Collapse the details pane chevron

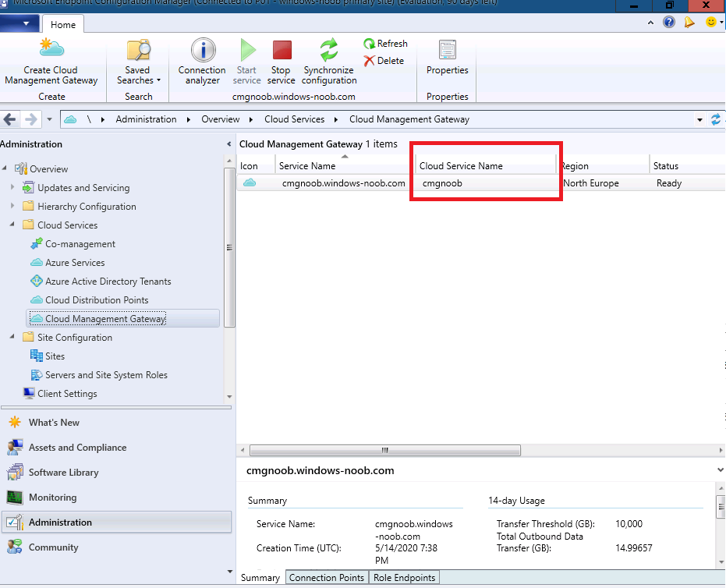720,470
